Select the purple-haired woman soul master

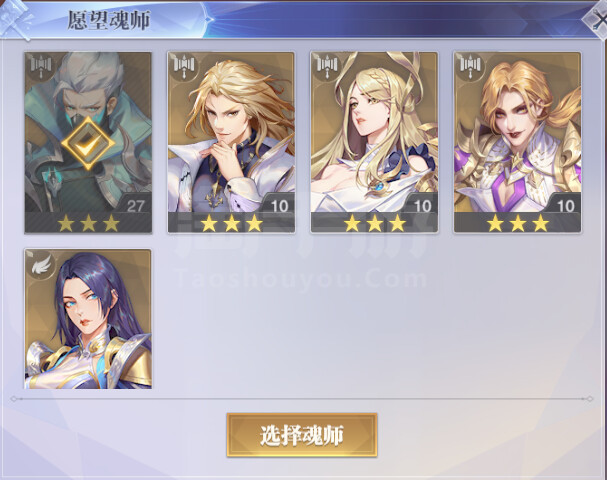tap(88, 319)
